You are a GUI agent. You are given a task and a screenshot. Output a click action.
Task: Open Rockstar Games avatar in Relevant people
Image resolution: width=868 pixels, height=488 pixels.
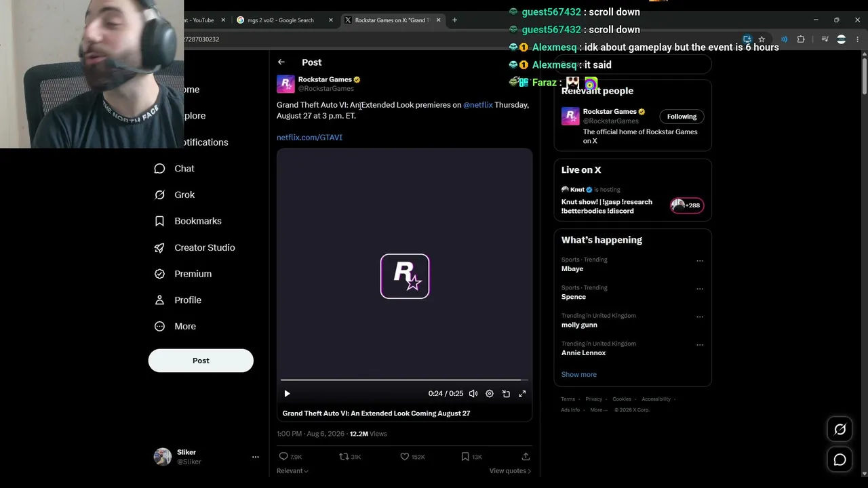click(x=570, y=116)
